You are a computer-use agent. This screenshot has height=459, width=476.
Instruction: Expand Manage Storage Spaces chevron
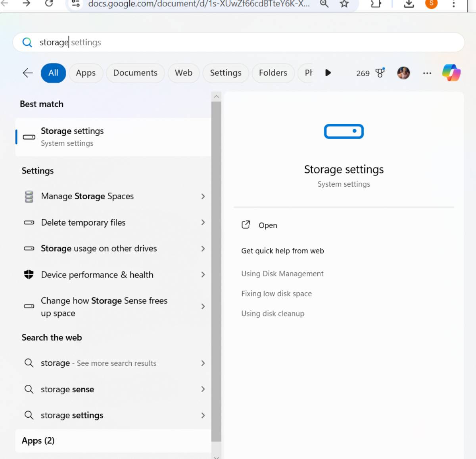pos(203,197)
